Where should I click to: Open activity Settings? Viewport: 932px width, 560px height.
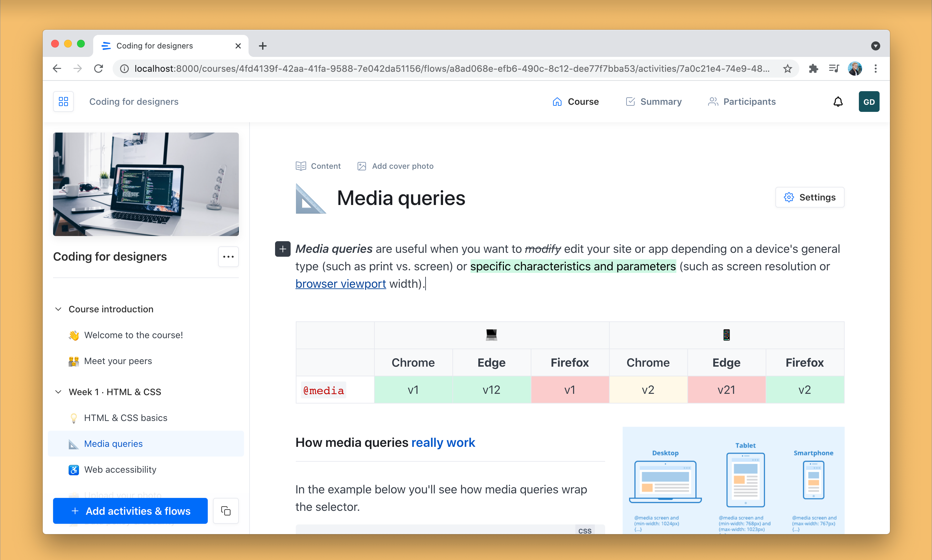tap(810, 197)
